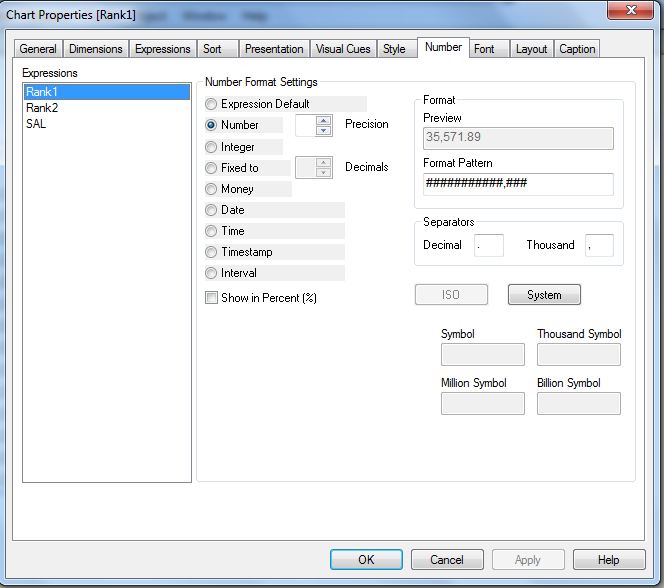Switch to the Presentation tab
This screenshot has height=588, width=664.
[274, 49]
